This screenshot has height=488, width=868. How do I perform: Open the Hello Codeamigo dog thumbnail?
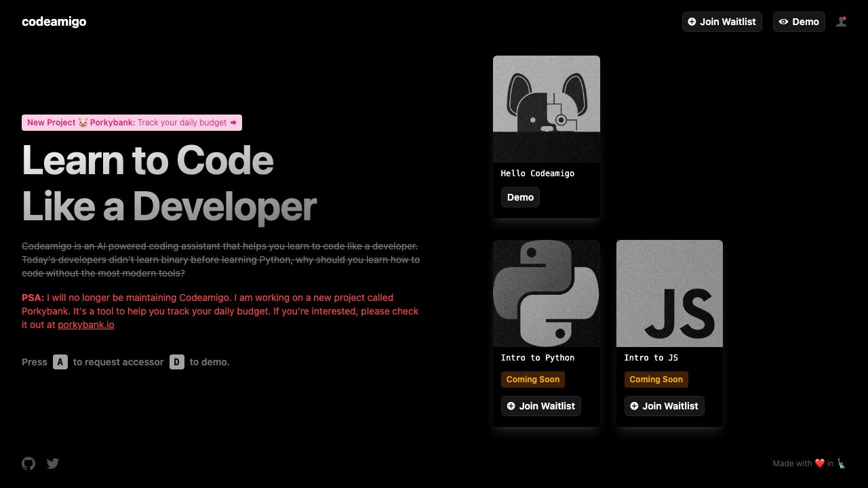pyautogui.click(x=547, y=109)
